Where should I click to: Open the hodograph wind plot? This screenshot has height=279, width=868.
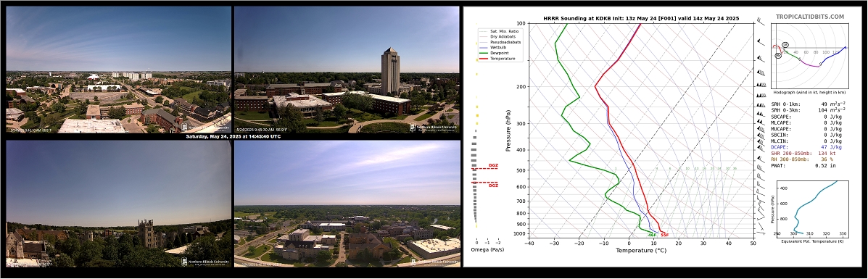tap(809, 56)
